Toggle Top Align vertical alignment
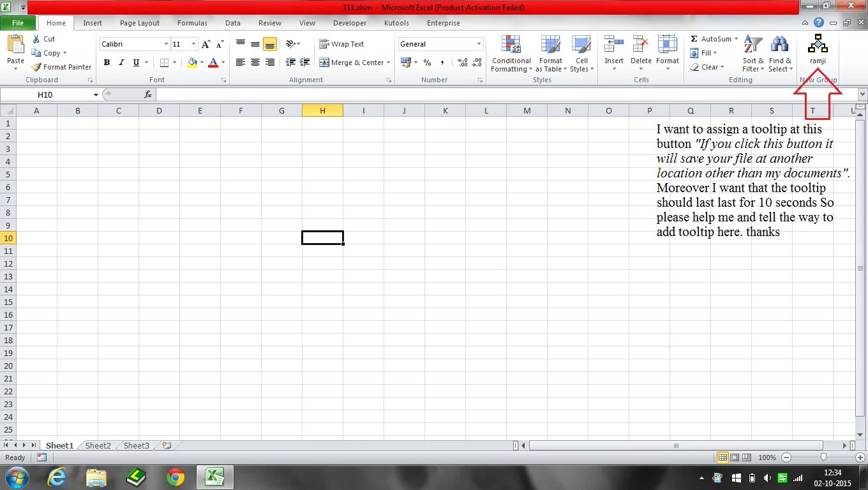The width and height of the screenshot is (868, 490). [241, 44]
